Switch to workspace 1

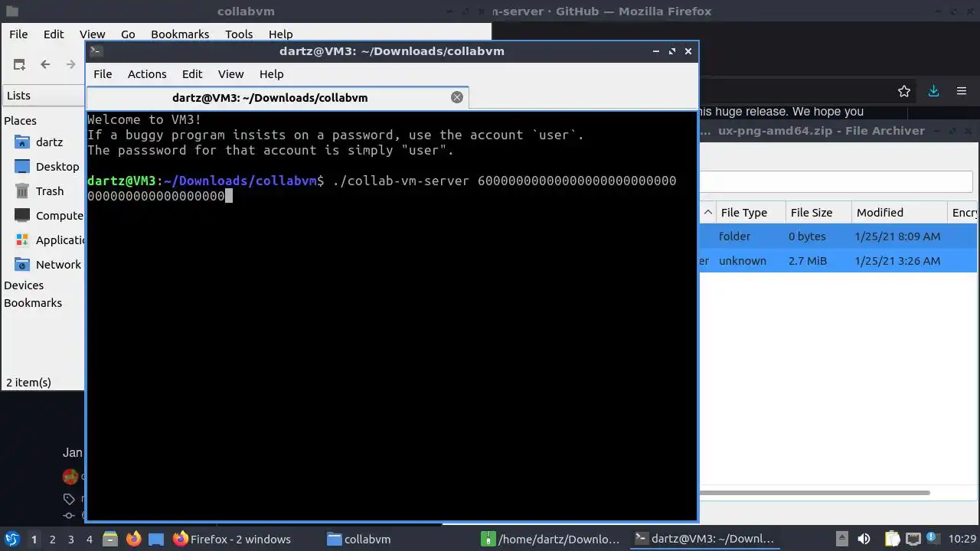34,540
